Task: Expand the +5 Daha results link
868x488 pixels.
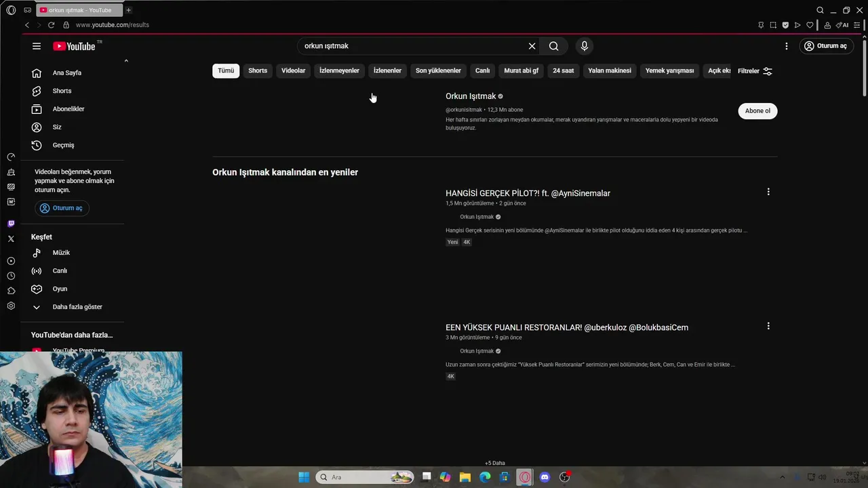Action: (x=495, y=463)
